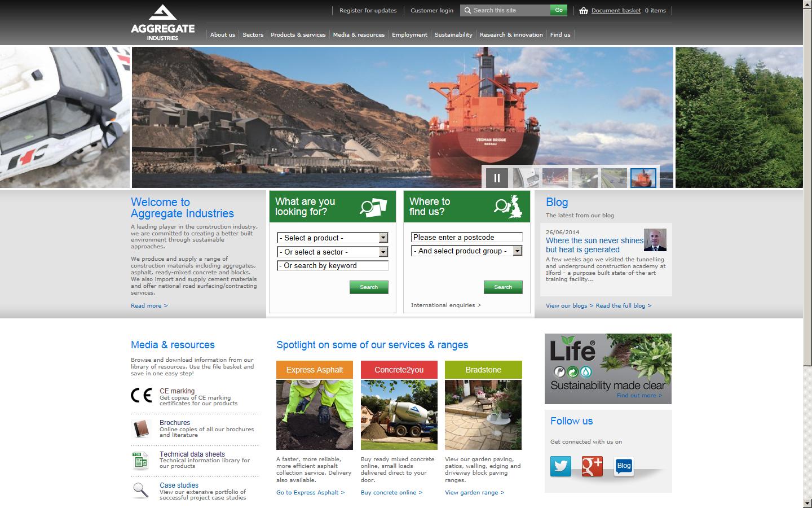This screenshot has width=812, height=508.
Task: Click the Technical data sheets document icon
Action: pyautogui.click(x=140, y=461)
